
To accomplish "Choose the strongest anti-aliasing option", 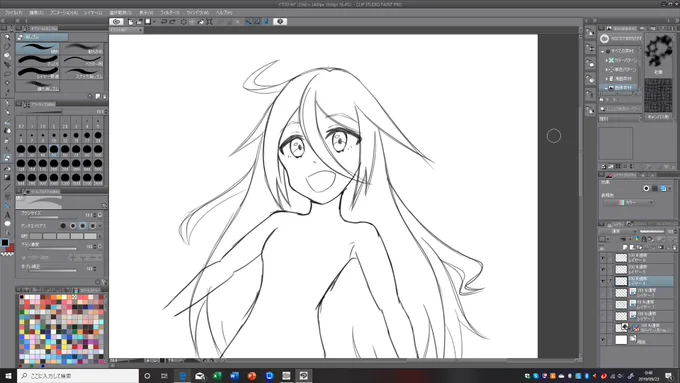I will [93, 226].
